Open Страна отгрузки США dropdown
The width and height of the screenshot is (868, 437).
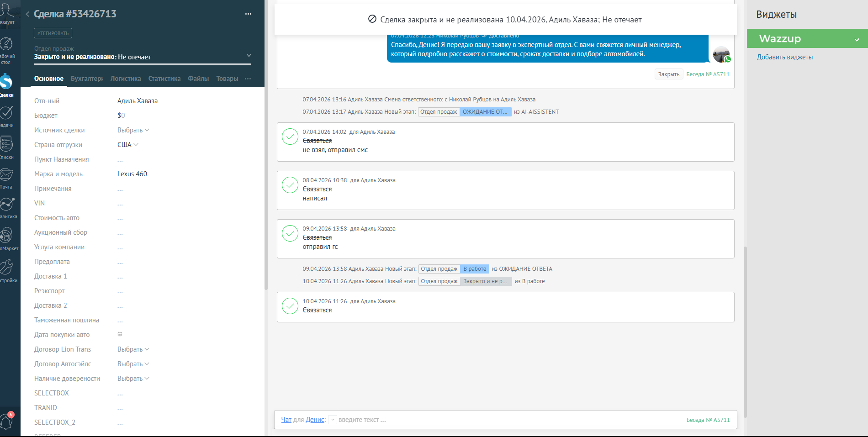(128, 145)
